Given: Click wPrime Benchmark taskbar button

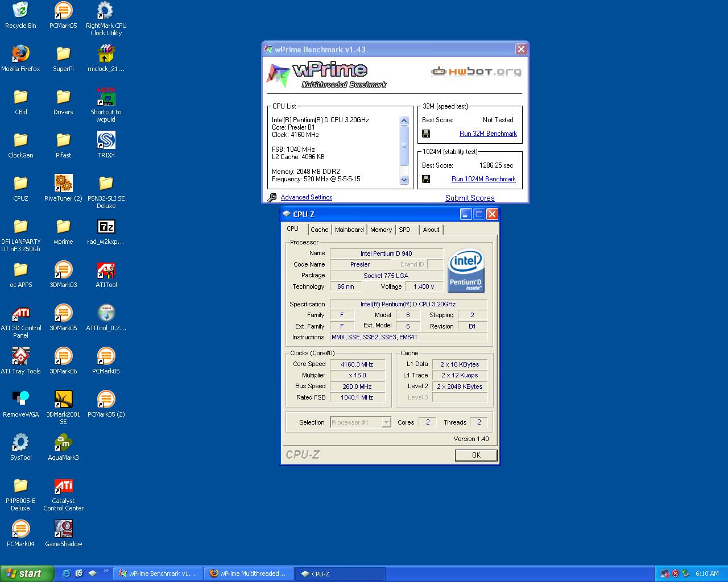Looking at the screenshot, I should click(x=158, y=573).
